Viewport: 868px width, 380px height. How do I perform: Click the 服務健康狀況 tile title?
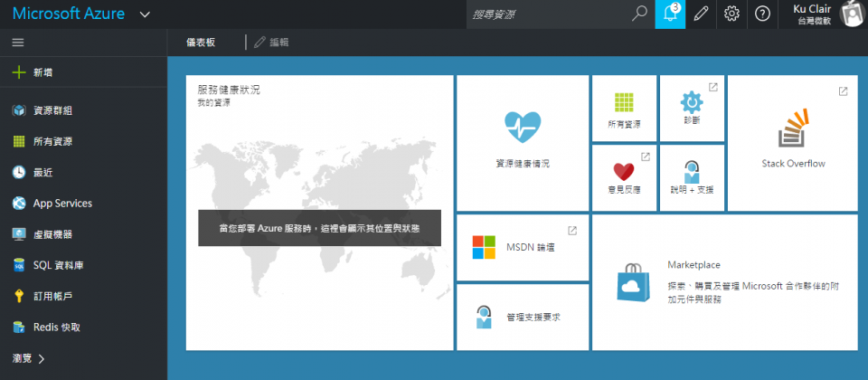coord(229,90)
